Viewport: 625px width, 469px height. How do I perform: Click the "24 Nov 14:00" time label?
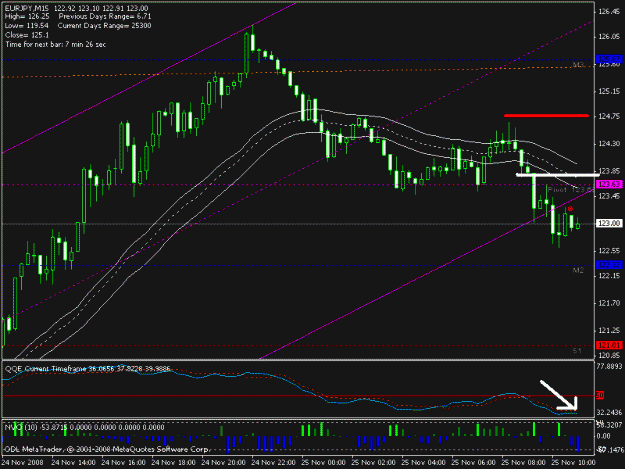tap(74, 463)
